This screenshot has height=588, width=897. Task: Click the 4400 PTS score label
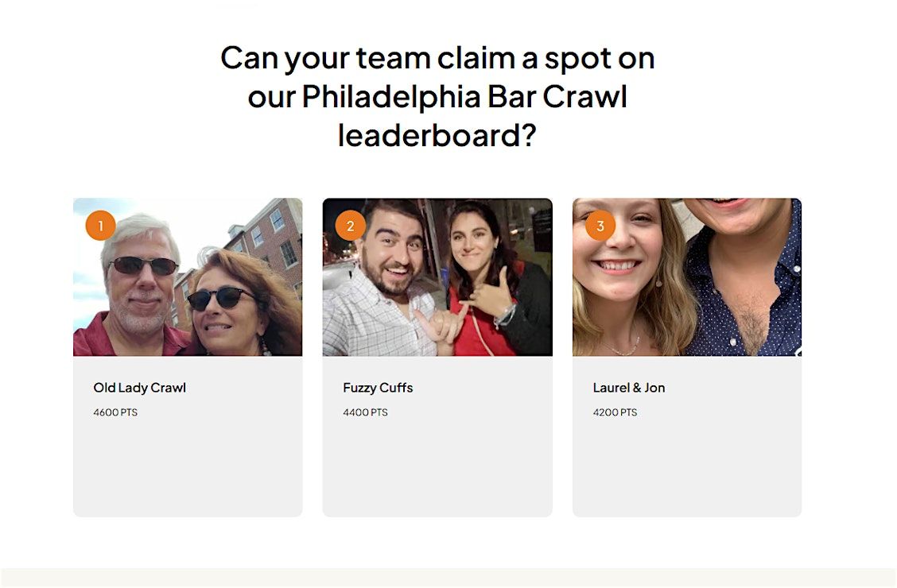[365, 412]
